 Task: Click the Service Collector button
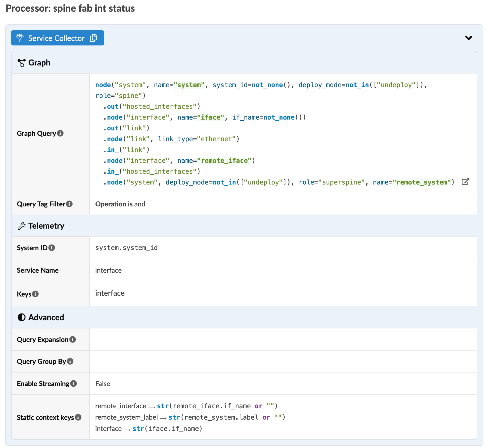(56, 38)
